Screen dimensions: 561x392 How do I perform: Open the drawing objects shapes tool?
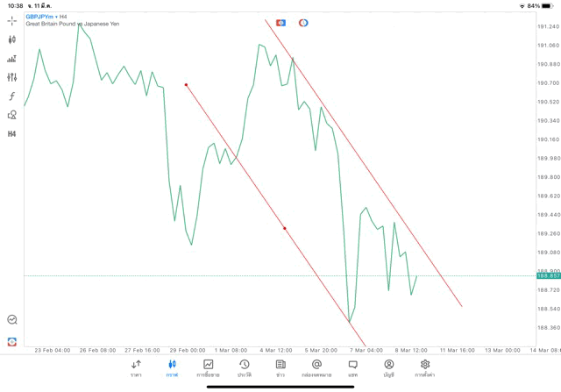pyautogui.click(x=12, y=115)
